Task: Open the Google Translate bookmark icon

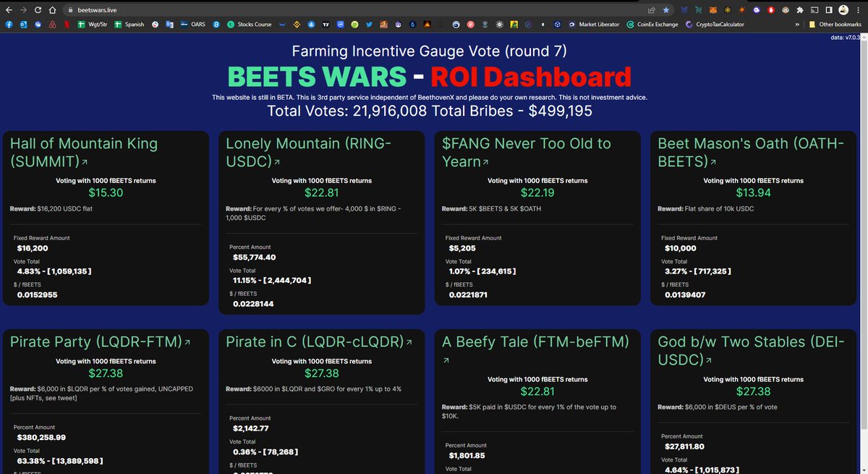Action: click(x=169, y=25)
